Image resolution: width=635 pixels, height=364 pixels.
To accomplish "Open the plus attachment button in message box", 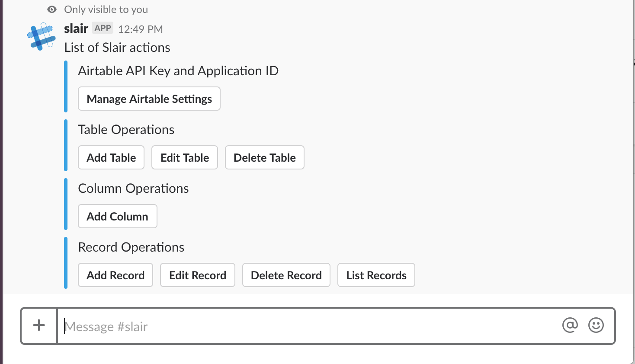I will coord(39,326).
